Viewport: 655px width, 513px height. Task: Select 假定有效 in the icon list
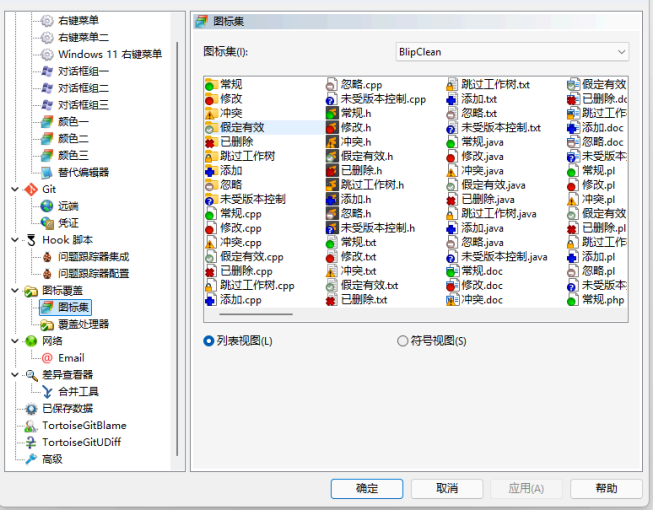(x=243, y=128)
